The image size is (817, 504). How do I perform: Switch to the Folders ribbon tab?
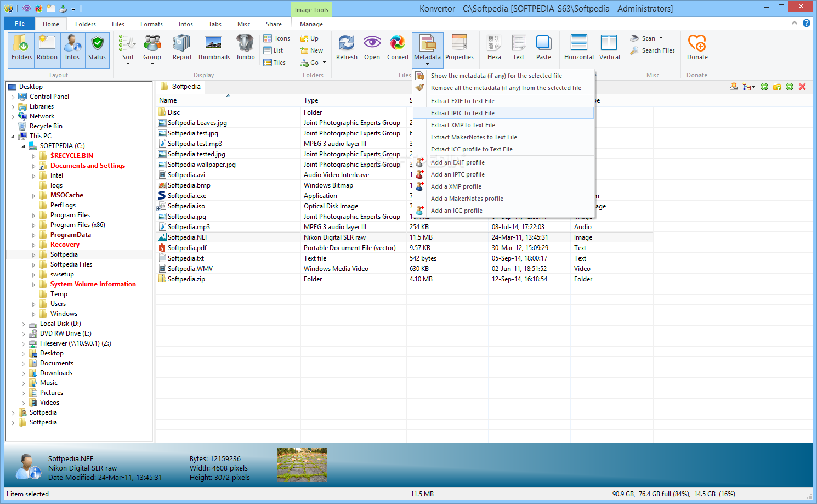[86, 24]
